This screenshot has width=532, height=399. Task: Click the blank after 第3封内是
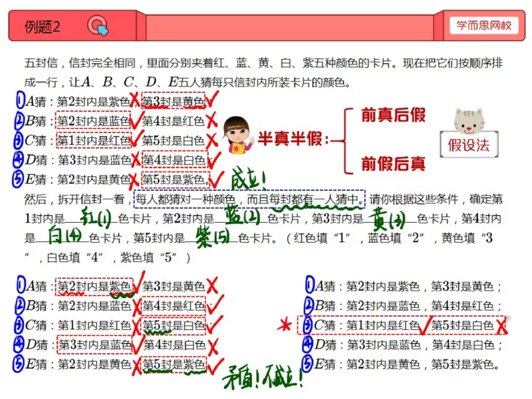390,219
